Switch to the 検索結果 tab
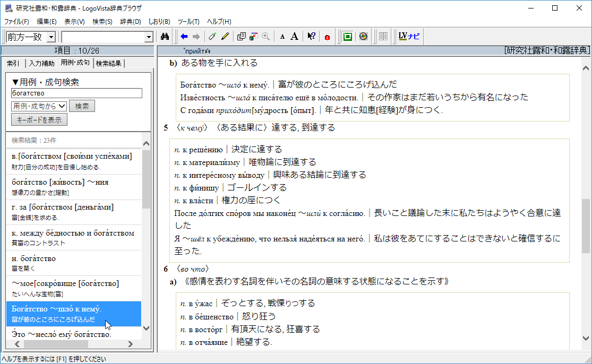Image resolution: width=592 pixels, height=364 pixels. [x=109, y=63]
